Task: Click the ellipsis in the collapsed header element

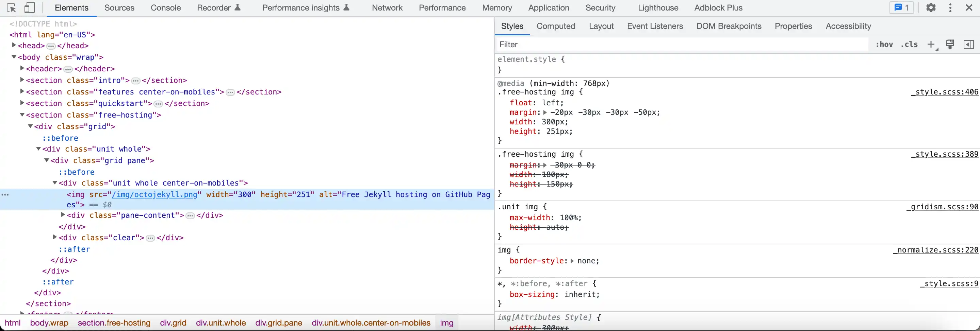Action: pyautogui.click(x=68, y=69)
